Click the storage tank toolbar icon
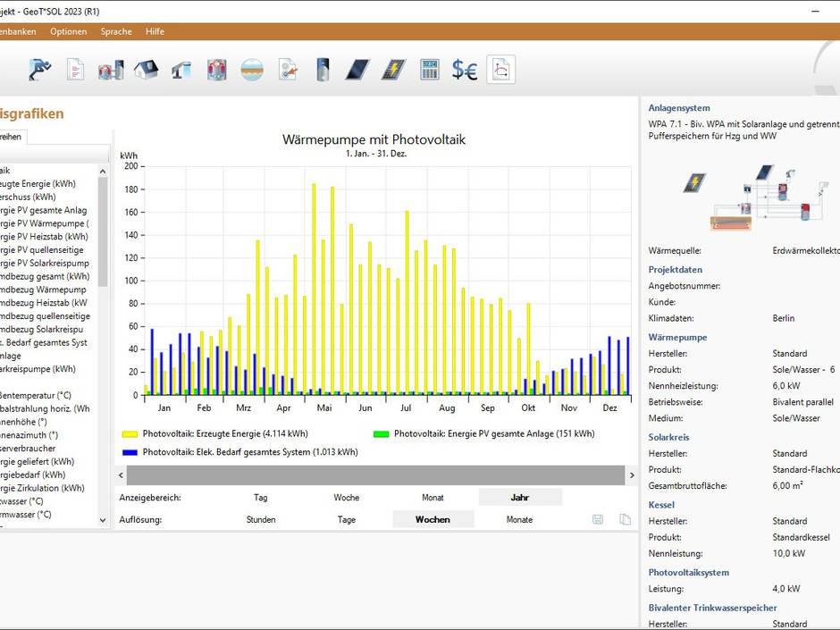This screenshot has height=630, width=840. [x=323, y=70]
